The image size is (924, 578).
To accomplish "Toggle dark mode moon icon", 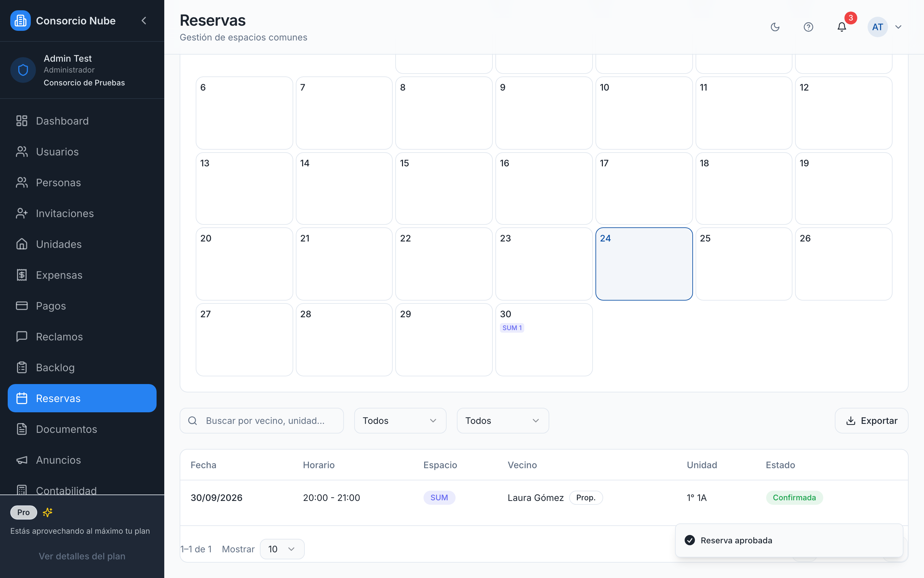I will (x=775, y=27).
